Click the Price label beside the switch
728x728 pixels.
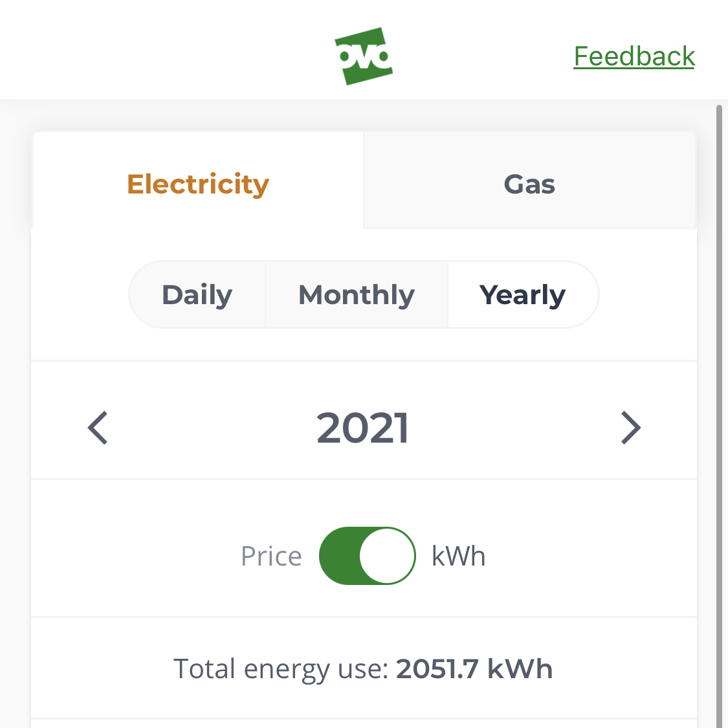tap(272, 556)
